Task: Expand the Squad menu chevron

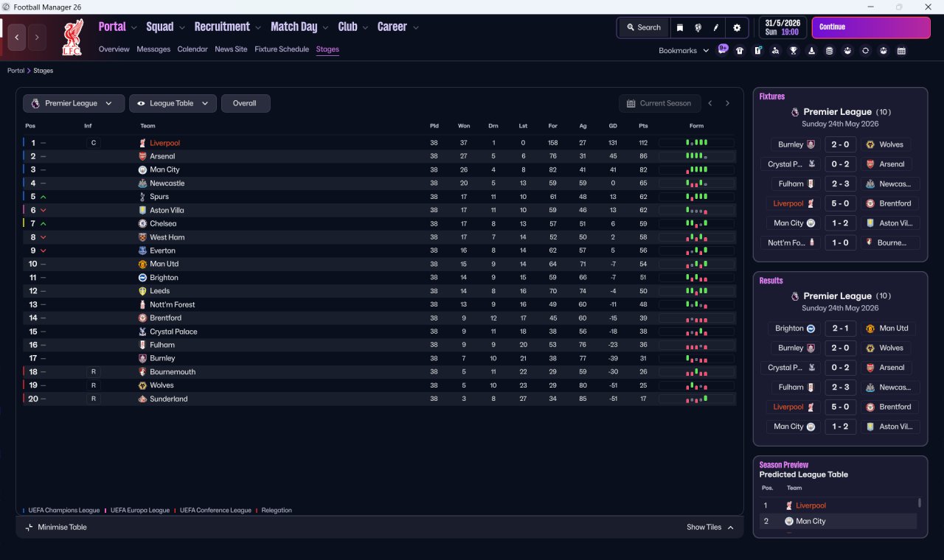Action: (x=182, y=27)
